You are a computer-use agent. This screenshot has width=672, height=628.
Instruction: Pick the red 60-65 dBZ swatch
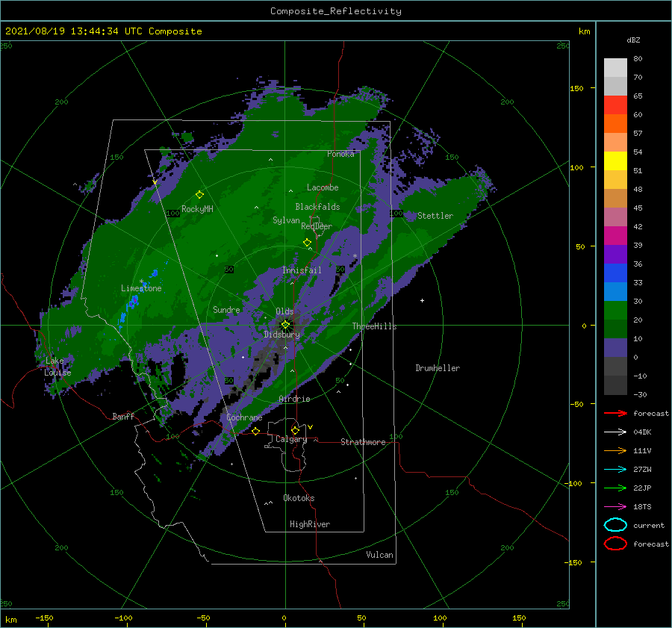pos(615,105)
